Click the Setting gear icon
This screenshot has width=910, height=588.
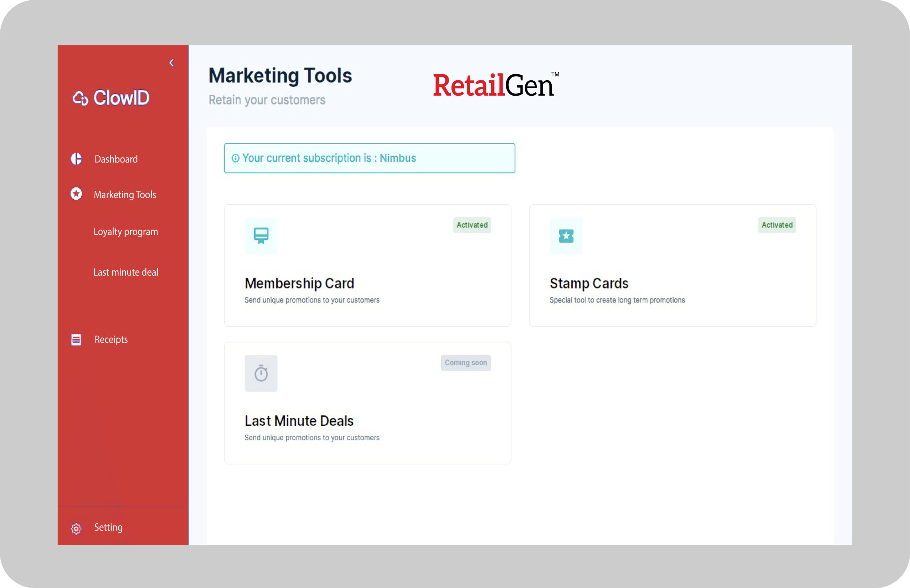click(76, 528)
